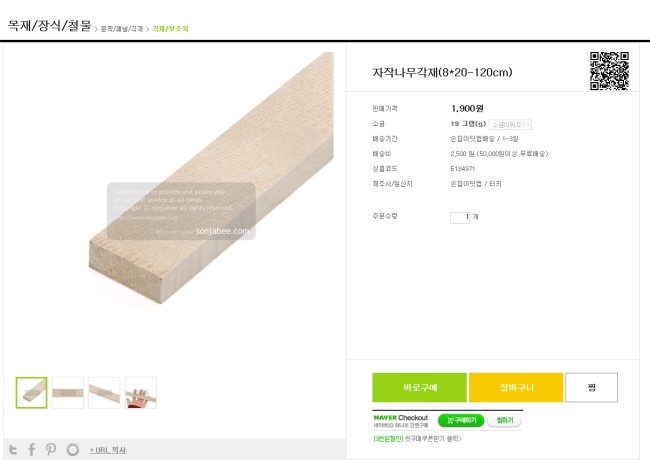This screenshot has height=467, width=650.
Task: Pin the product with the Pinterest icon
Action: tap(51, 450)
